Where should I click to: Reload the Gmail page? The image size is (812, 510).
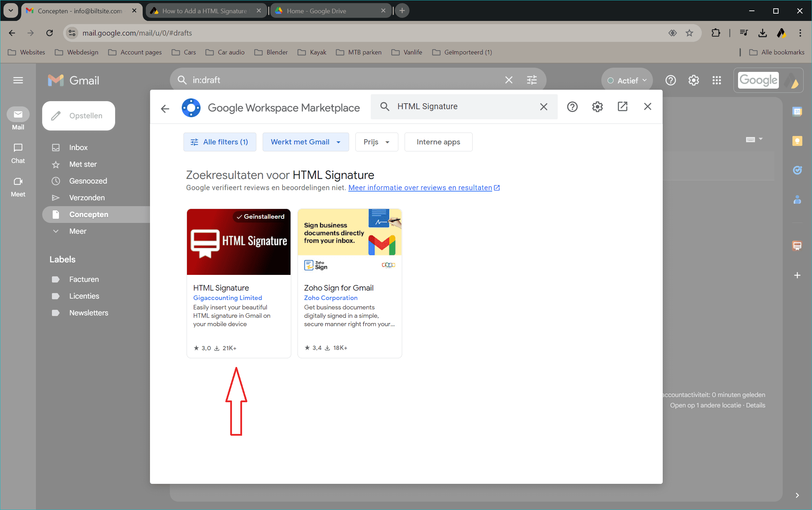(50, 33)
